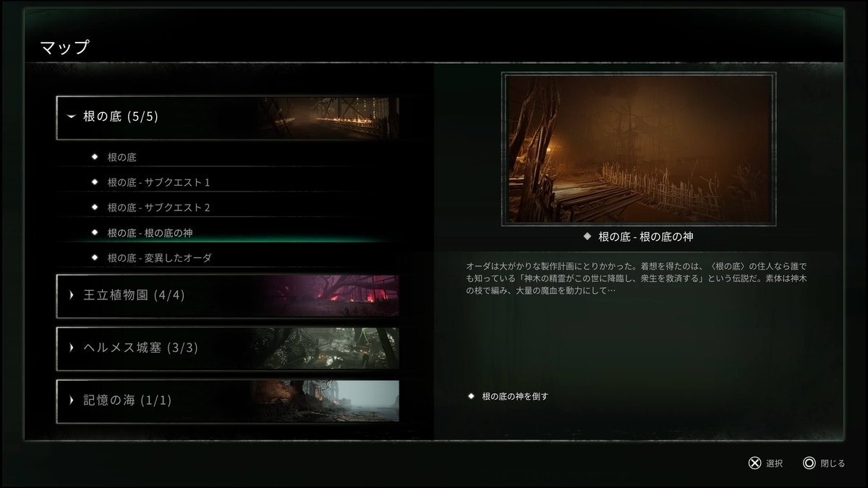This screenshot has height=488, width=868.
Task: Click the 王立植物園 (4/4) category label
Action: (x=135, y=295)
